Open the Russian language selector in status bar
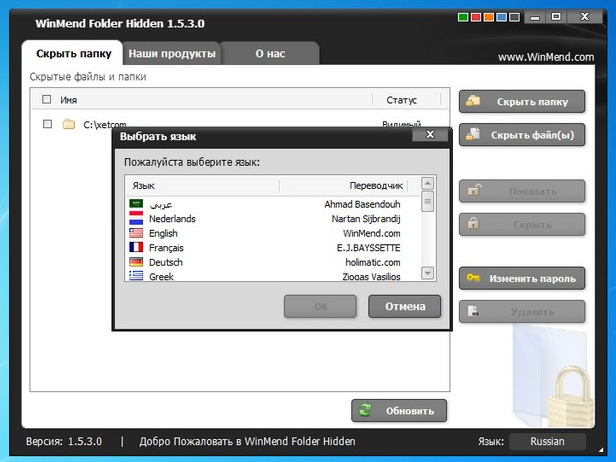The height and width of the screenshot is (462, 616). [x=547, y=441]
